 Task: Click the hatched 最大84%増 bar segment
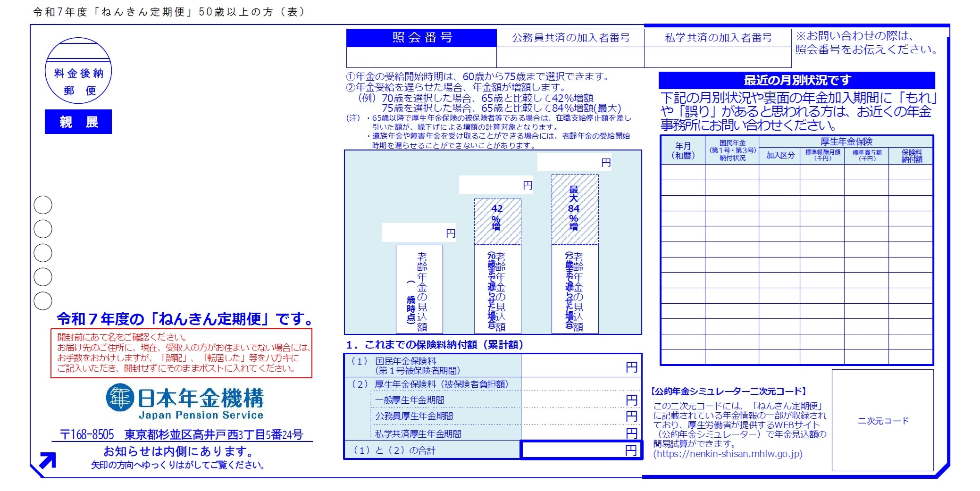tap(575, 209)
